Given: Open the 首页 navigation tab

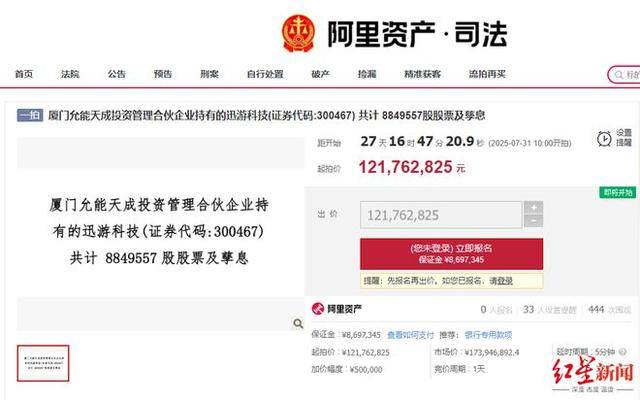Looking at the screenshot, I should pos(24,74).
